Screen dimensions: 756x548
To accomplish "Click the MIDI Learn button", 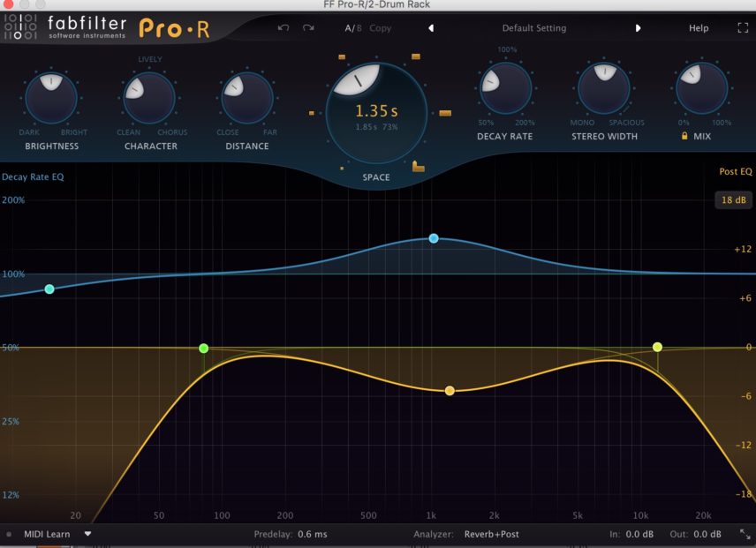I will [x=47, y=534].
